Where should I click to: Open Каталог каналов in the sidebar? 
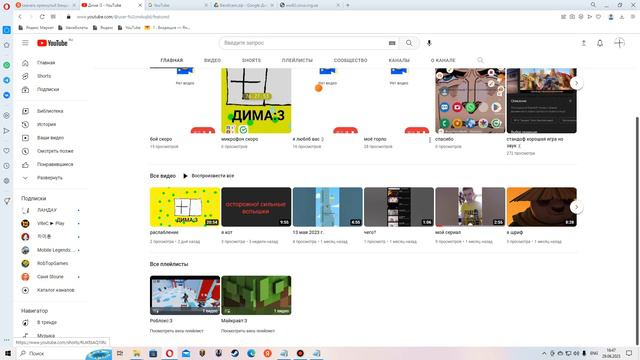click(x=56, y=290)
